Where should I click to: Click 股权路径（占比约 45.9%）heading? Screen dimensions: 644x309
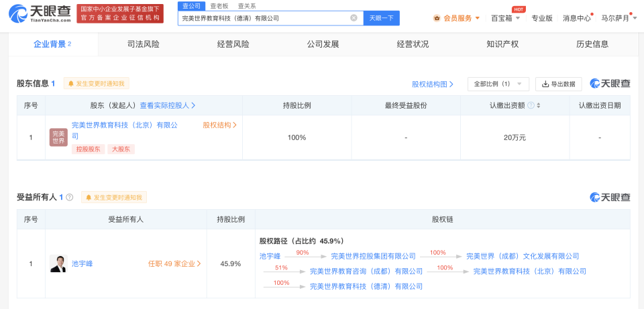(302, 241)
